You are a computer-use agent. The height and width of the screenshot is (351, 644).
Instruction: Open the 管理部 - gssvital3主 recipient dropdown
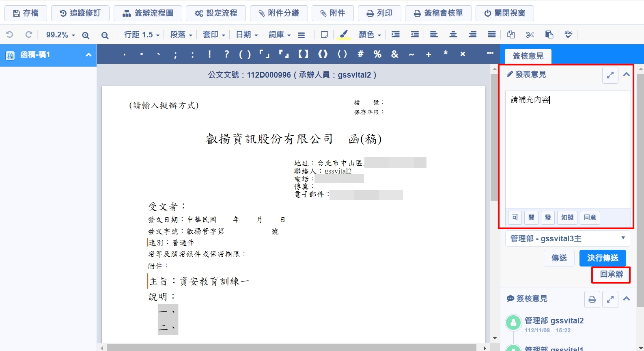point(567,238)
